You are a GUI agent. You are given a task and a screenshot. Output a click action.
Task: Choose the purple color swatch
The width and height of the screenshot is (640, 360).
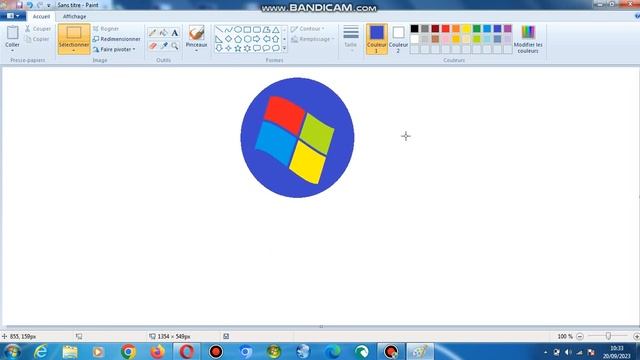[507, 29]
